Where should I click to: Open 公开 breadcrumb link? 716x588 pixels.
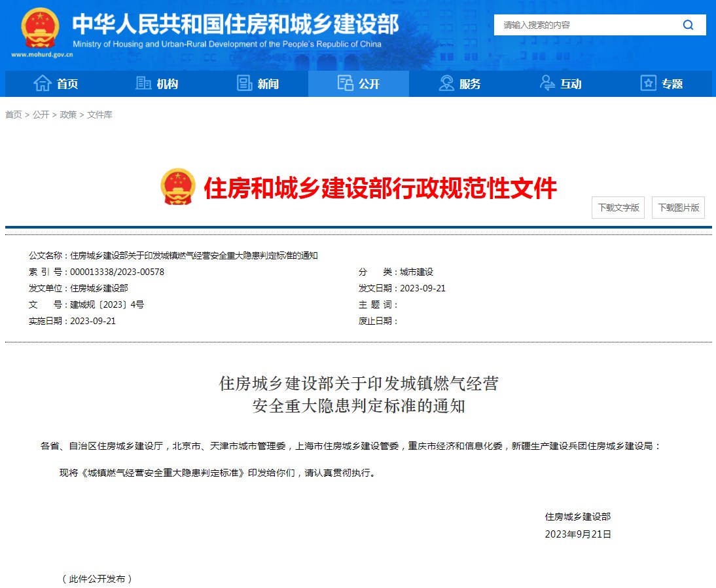click(41, 115)
